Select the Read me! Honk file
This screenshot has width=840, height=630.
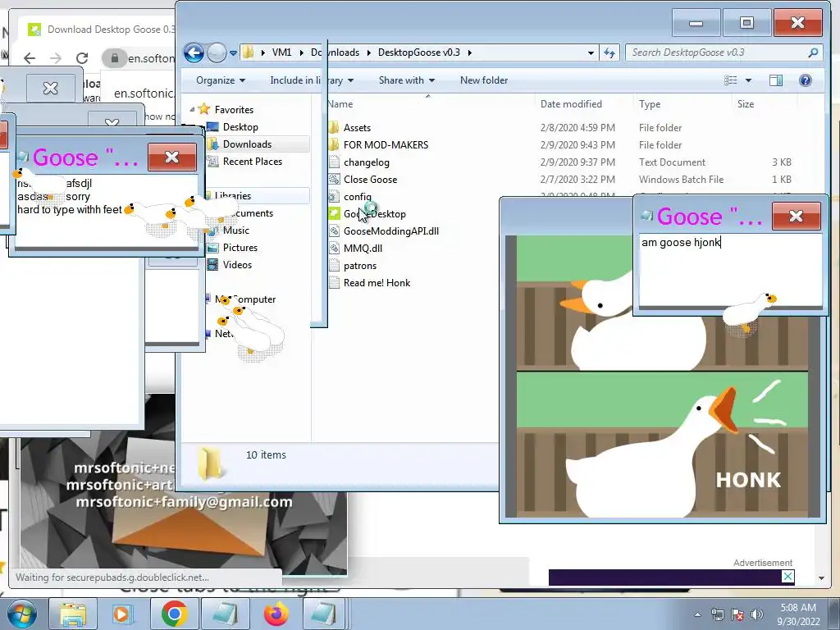click(x=377, y=283)
